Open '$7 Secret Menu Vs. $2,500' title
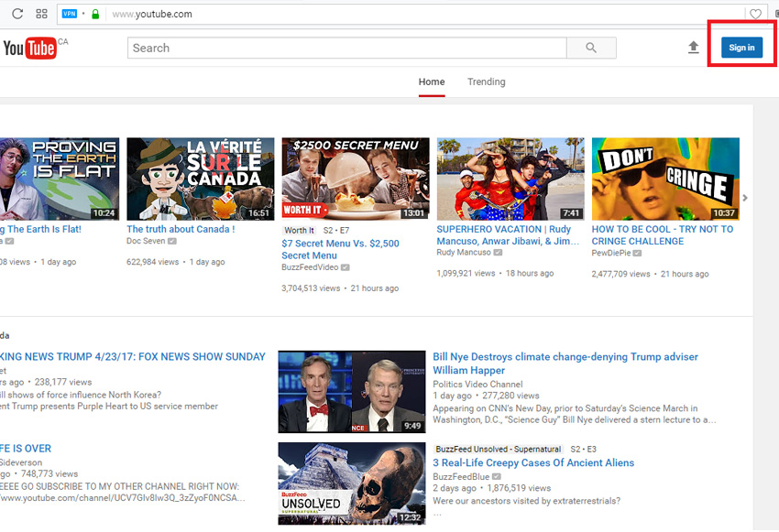This screenshot has height=532, width=779. (340, 250)
